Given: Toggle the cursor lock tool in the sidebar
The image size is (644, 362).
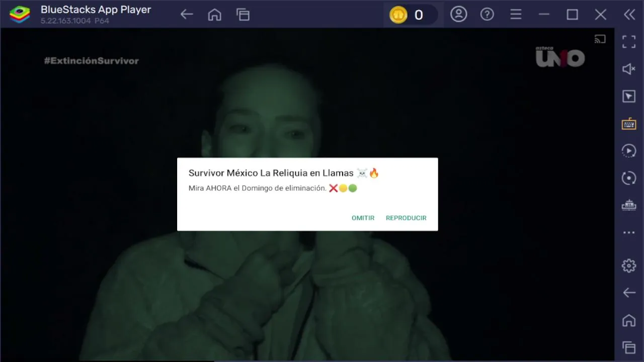Looking at the screenshot, I should 629,97.
